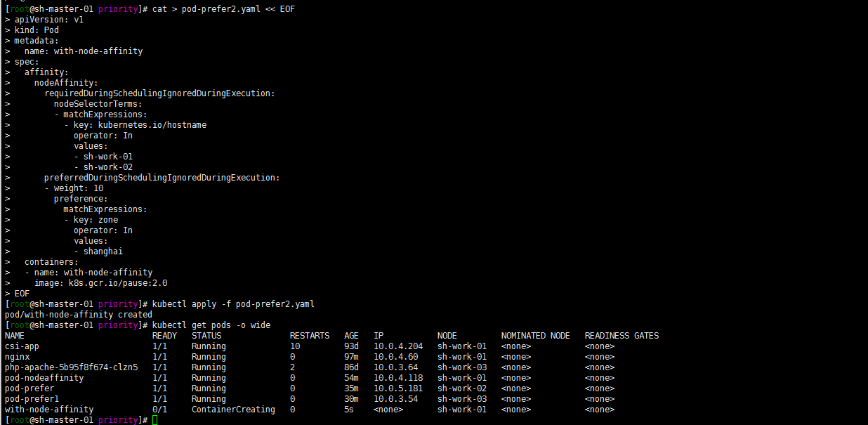This screenshot has height=425, width=868.
Task: Click the 'kubectl apply -f pod-prefer2.yaml' command
Action: pos(233,304)
